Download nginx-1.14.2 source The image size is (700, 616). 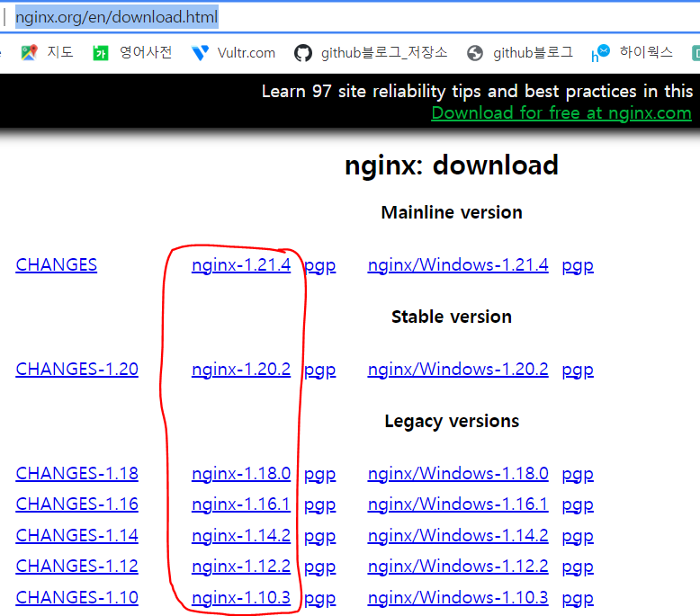click(241, 535)
